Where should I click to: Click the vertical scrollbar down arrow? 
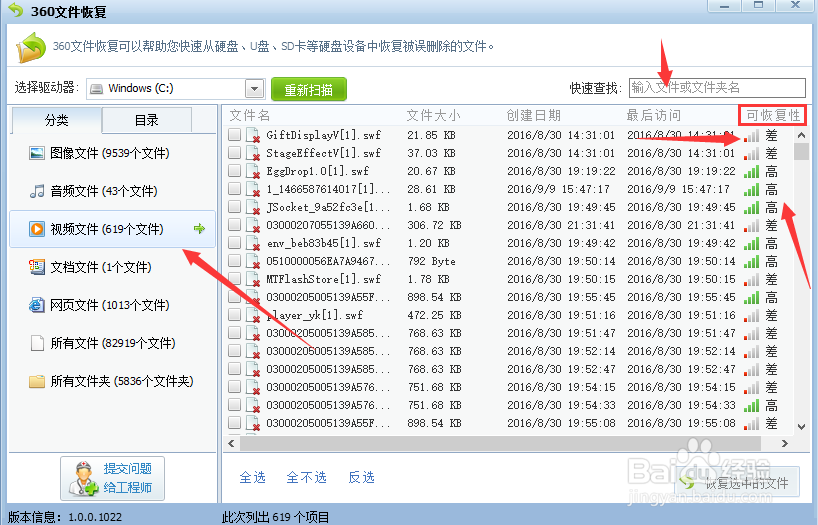pos(801,426)
